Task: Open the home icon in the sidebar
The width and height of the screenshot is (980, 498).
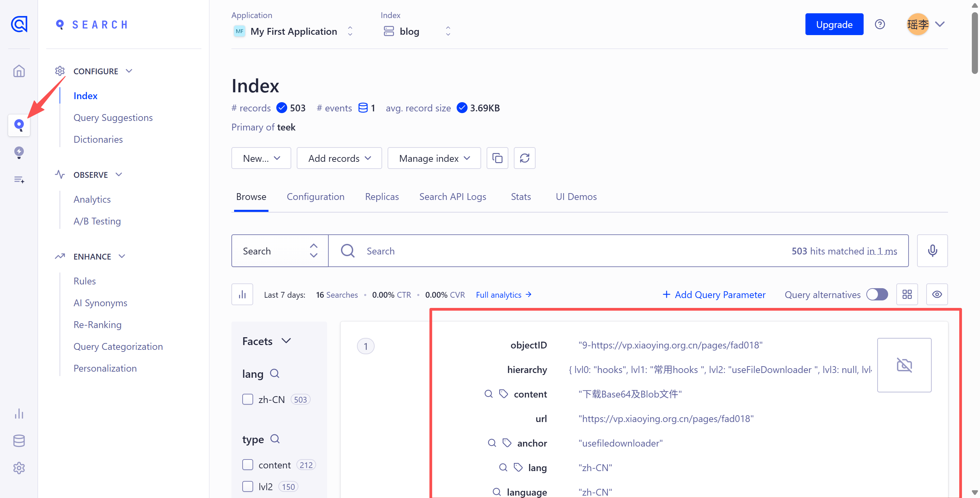Action: [19, 71]
